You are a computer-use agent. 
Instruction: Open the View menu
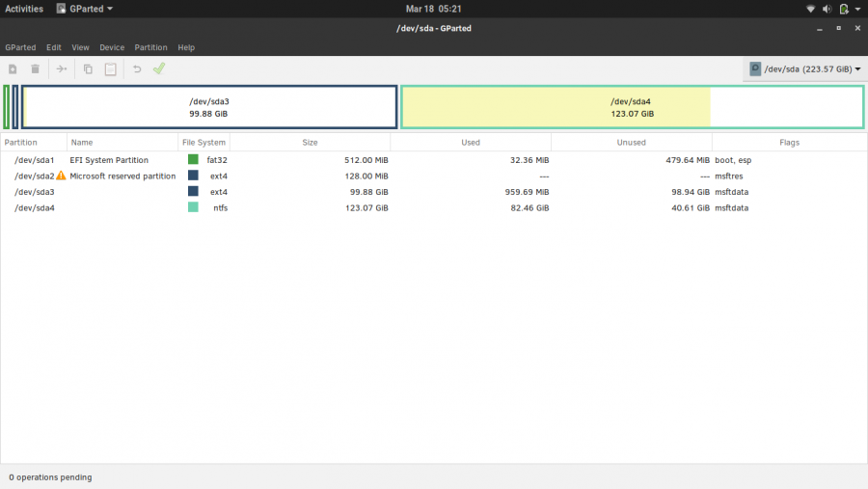[80, 47]
